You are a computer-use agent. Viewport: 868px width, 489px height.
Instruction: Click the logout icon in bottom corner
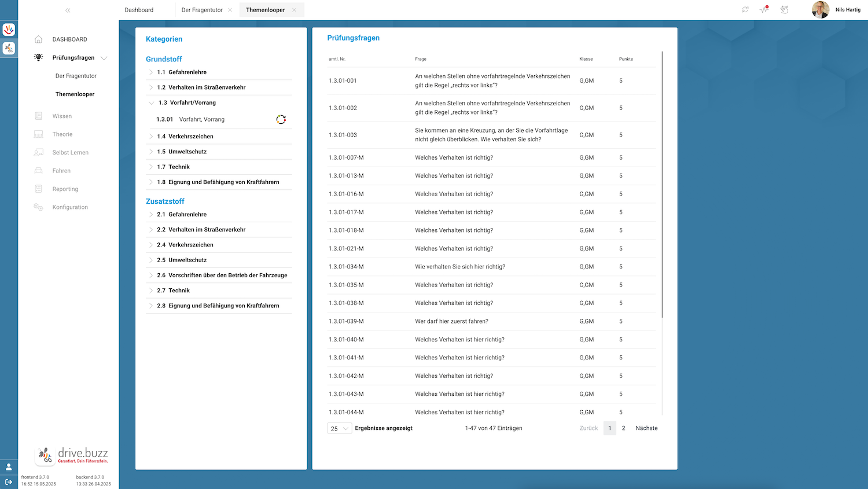point(9,481)
